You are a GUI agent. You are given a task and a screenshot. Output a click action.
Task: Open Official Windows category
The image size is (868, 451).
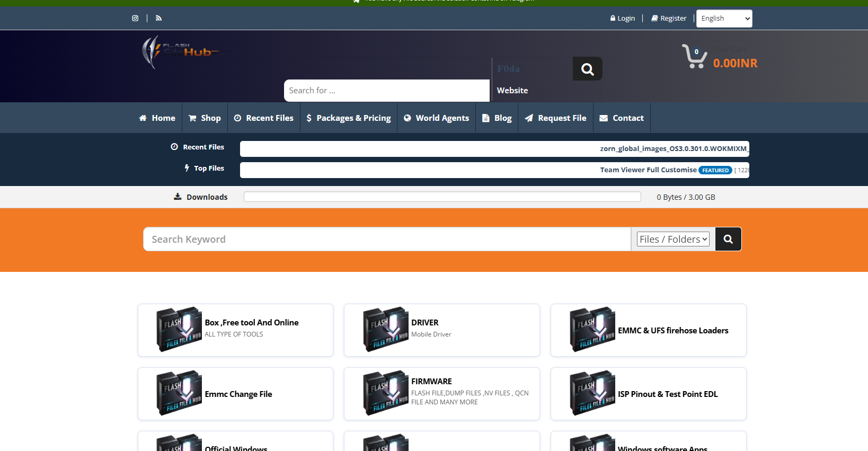click(236, 448)
